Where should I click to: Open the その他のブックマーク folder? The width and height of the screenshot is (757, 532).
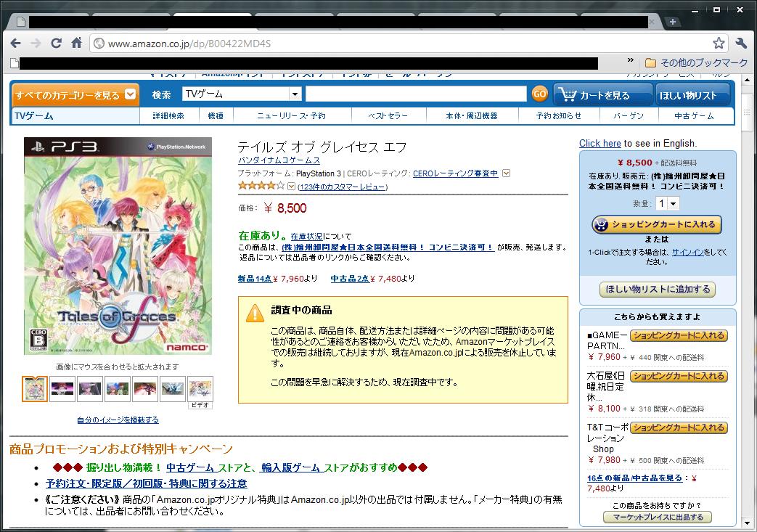[697, 62]
